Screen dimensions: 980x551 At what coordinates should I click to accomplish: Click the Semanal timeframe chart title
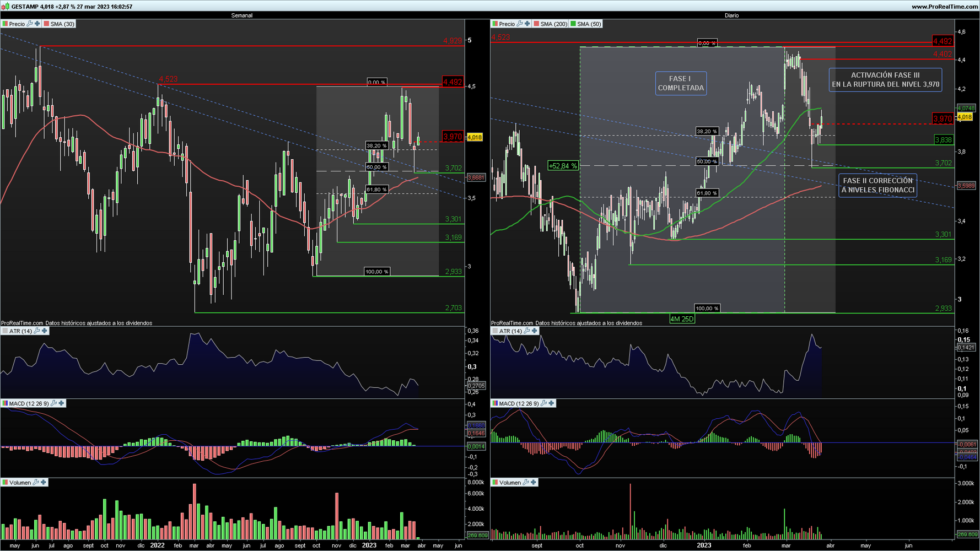241,15
